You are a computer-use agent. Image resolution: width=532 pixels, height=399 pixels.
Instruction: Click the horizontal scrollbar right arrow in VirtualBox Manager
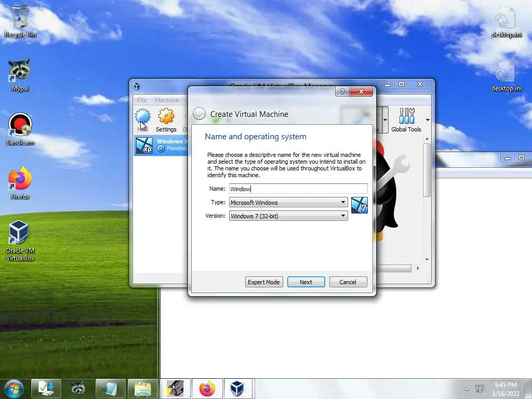418,268
